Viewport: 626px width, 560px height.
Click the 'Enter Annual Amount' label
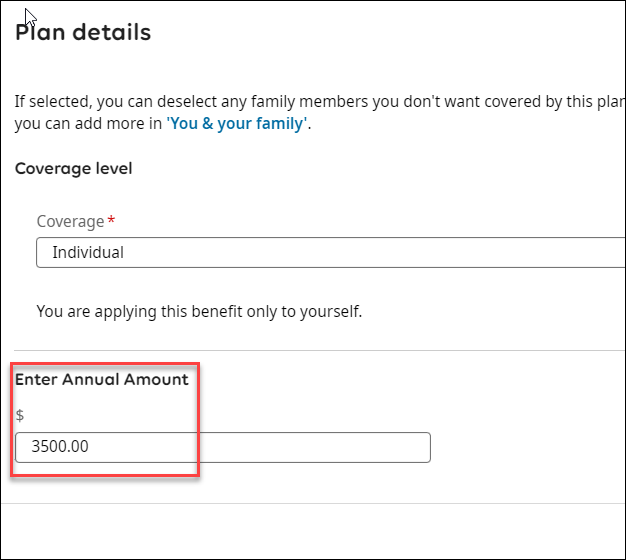[x=101, y=379]
